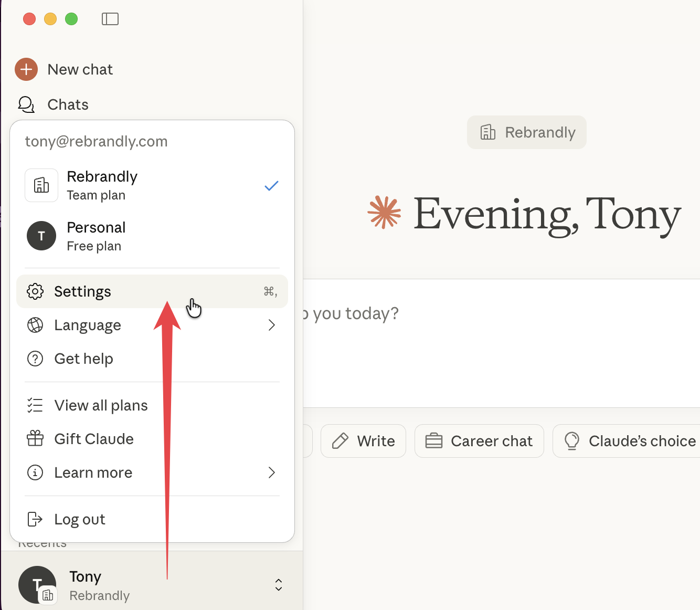The width and height of the screenshot is (700, 610).
Task: Click the Log out door icon
Action: tap(35, 519)
